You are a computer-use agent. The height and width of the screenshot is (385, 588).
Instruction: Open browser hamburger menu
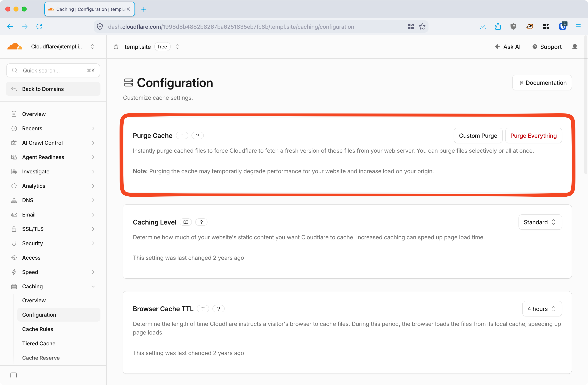click(x=578, y=26)
